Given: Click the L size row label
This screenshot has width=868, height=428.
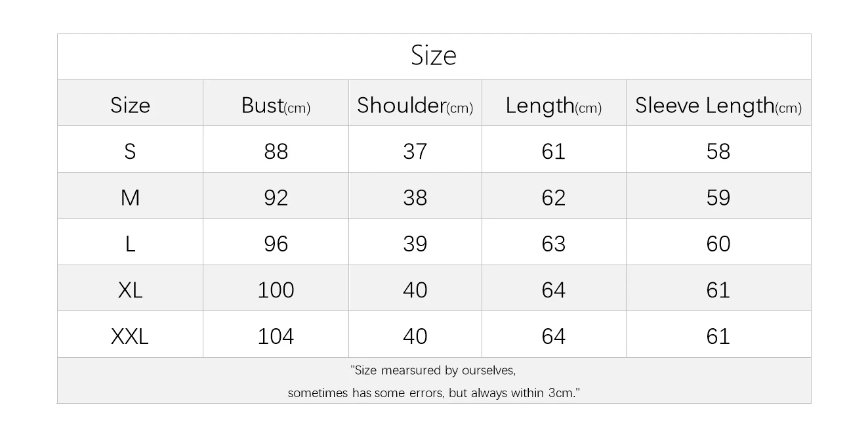Looking at the screenshot, I should [130, 244].
